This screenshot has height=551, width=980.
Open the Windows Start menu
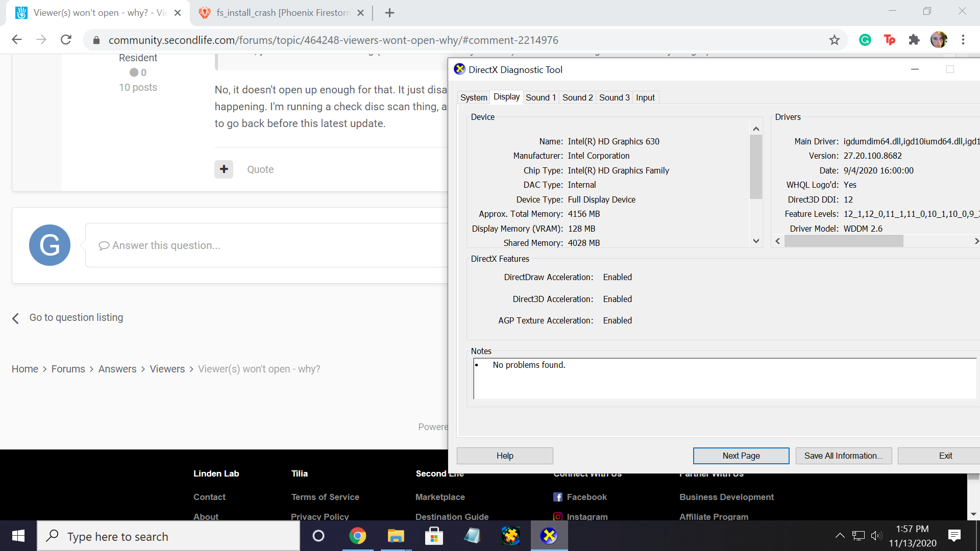[18, 536]
